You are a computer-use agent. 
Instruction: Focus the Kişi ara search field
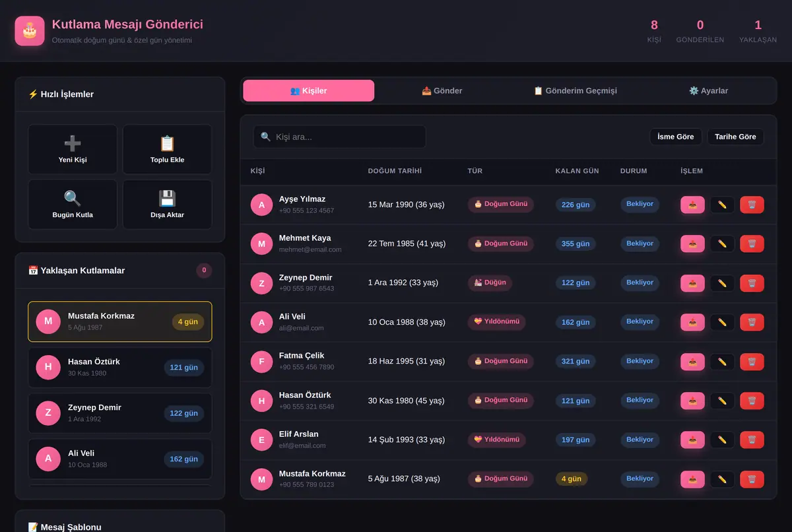point(340,137)
